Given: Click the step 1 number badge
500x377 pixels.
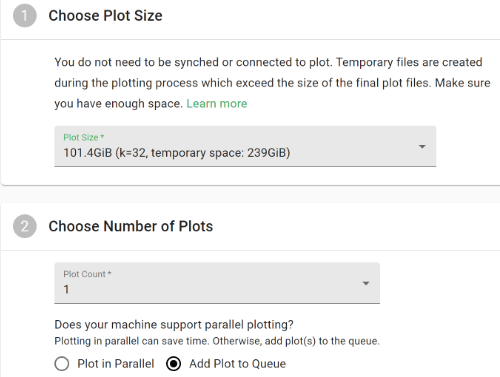Looking at the screenshot, I should click(25, 16).
